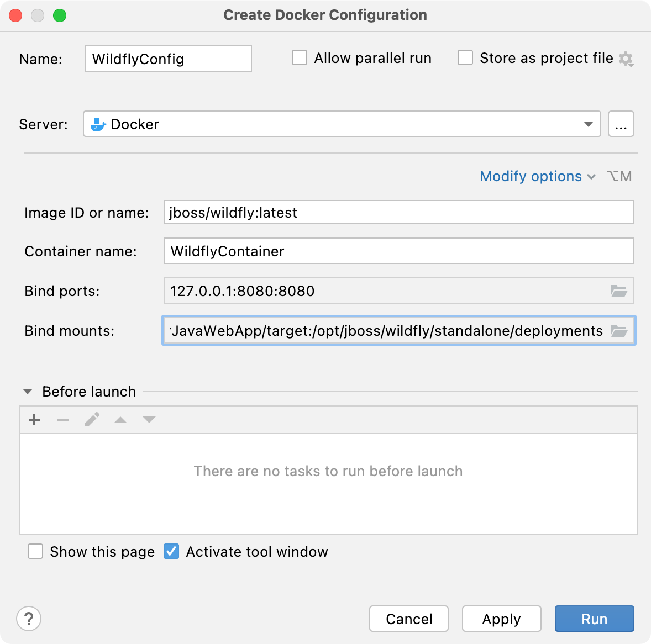This screenshot has width=651, height=644.
Task: Apply the Docker configuration
Action: point(501,619)
